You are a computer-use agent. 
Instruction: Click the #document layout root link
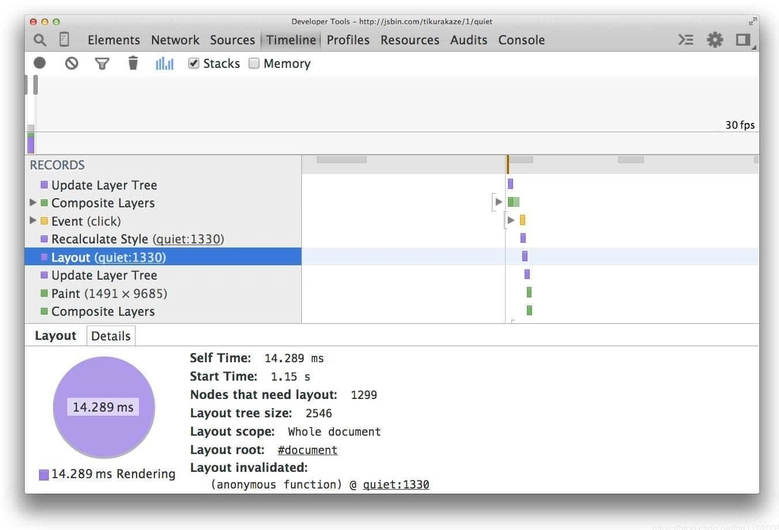[x=308, y=450]
